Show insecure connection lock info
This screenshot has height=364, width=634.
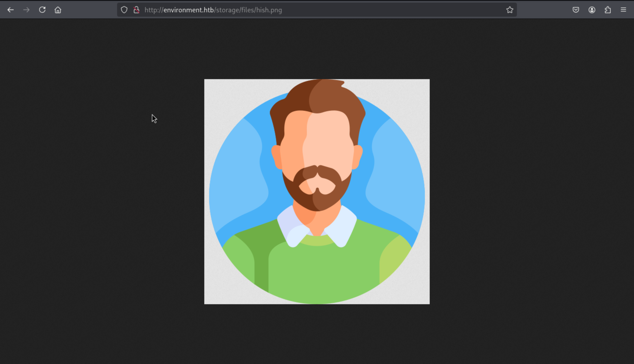point(136,10)
